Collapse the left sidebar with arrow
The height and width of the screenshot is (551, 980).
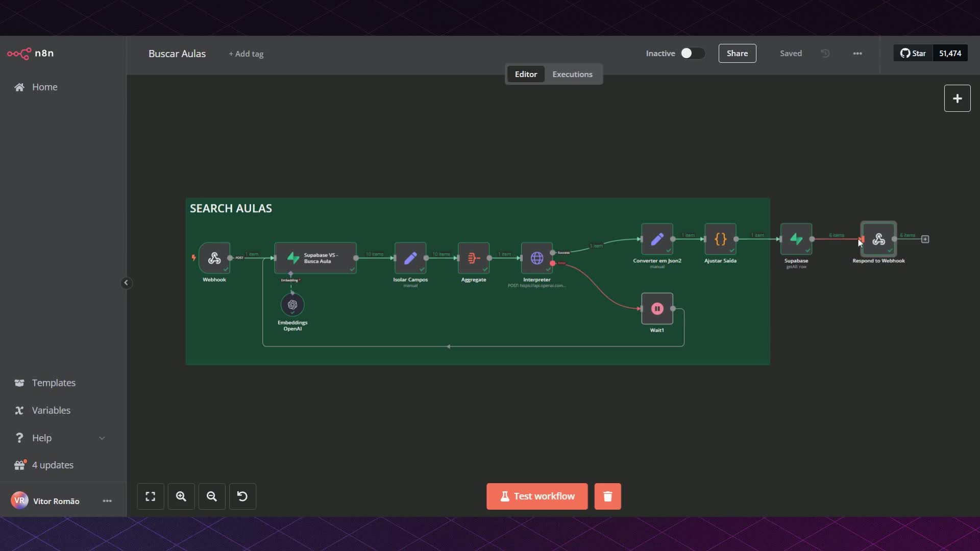click(126, 283)
